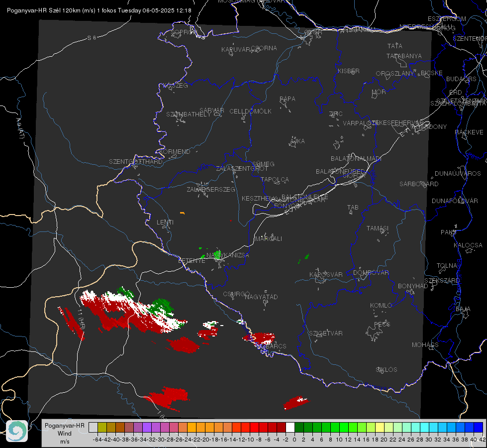Click the title text Poganyvar-HR Szél 120km
Image resolution: width=487 pixels, height=448 pixels.
[x=43, y=10]
